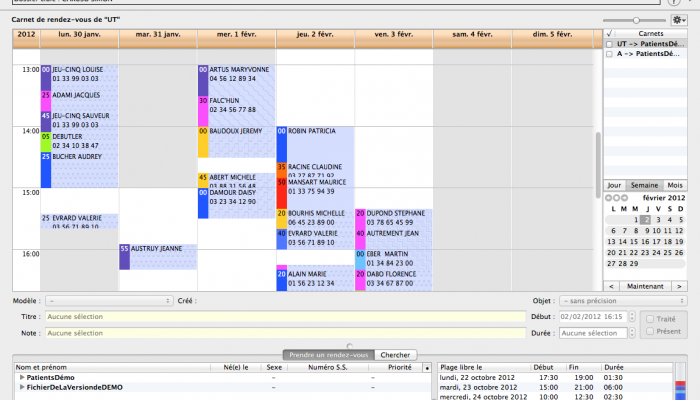Viewport: 700px width, 400px height.
Task: Open AUSTRUY JEANNE appointment
Action: click(158, 257)
